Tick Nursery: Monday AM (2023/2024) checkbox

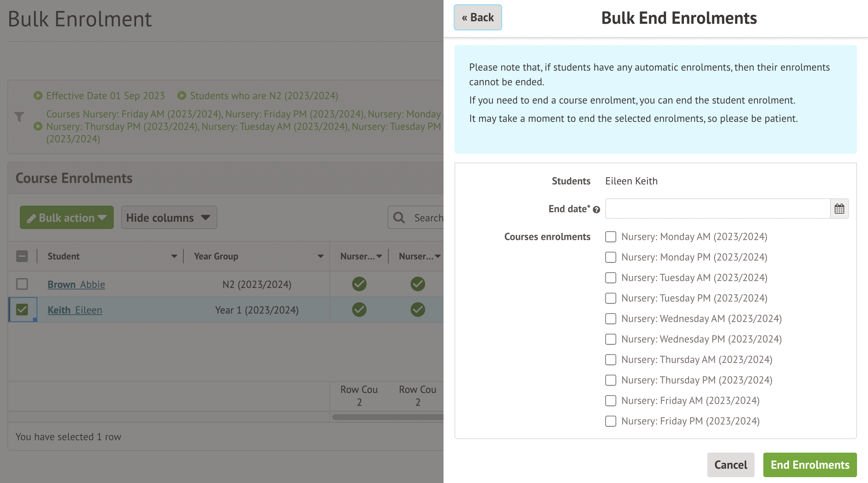point(610,237)
